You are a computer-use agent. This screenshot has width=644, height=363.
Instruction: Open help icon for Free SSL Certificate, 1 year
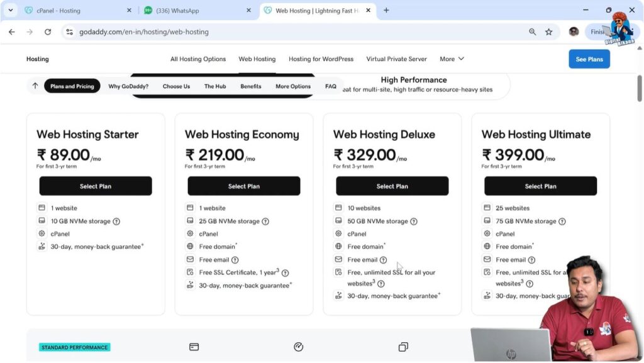(x=285, y=272)
